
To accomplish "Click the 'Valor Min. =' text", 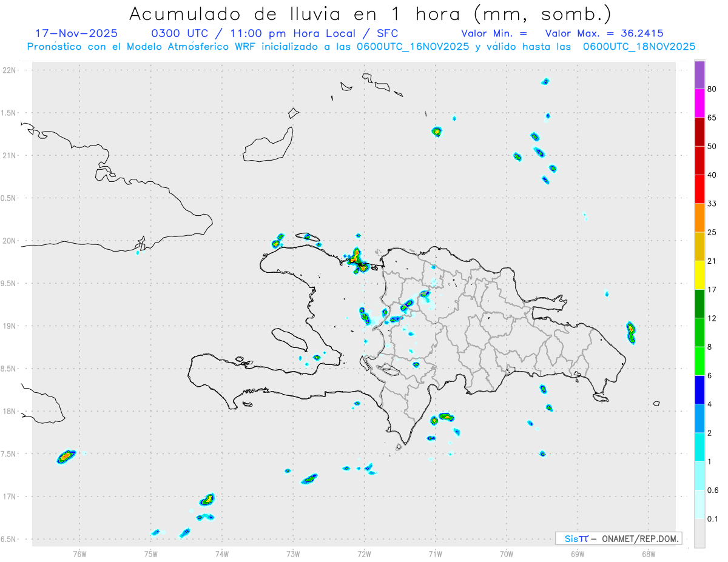I will pos(494,33).
